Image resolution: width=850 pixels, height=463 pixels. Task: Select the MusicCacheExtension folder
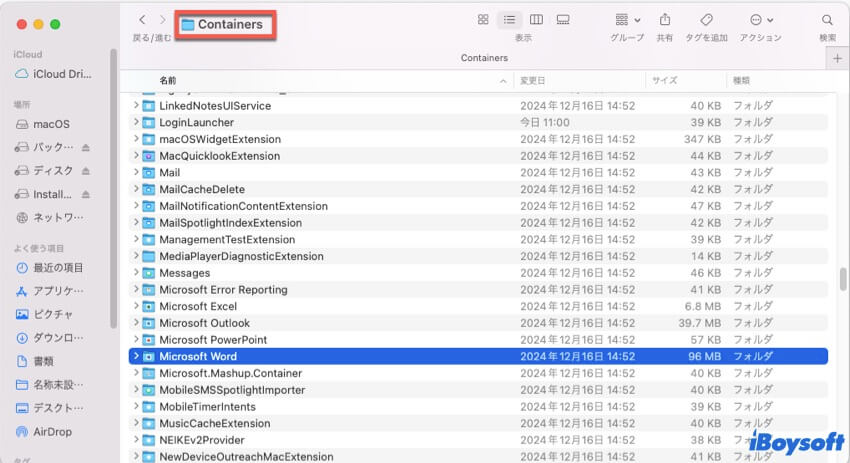pyautogui.click(x=478, y=423)
